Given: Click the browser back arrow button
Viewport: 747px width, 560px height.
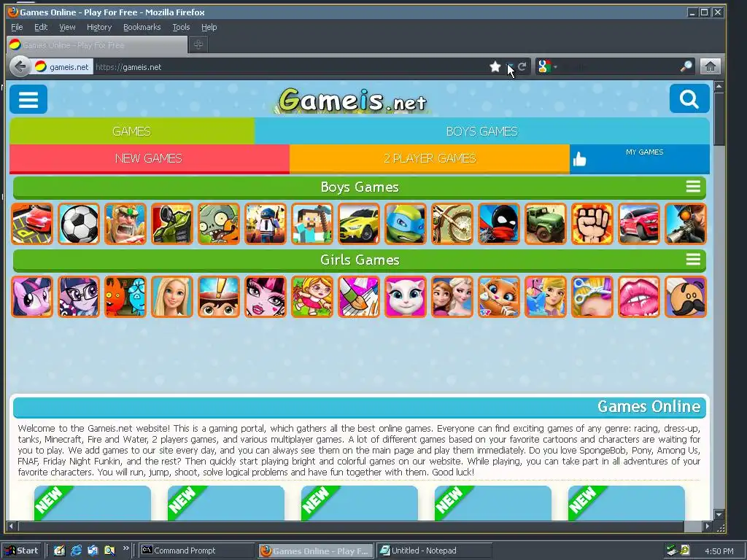Looking at the screenshot, I should click(x=20, y=66).
